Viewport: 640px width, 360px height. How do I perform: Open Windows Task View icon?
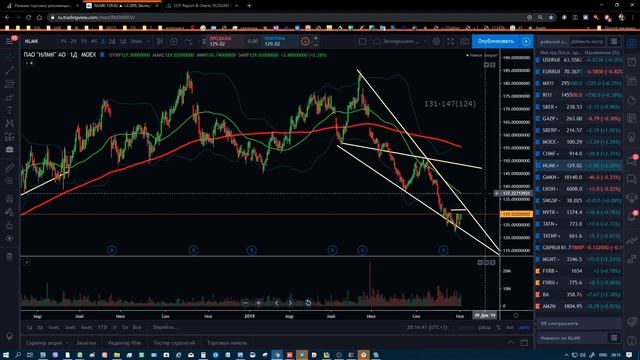[30, 355]
